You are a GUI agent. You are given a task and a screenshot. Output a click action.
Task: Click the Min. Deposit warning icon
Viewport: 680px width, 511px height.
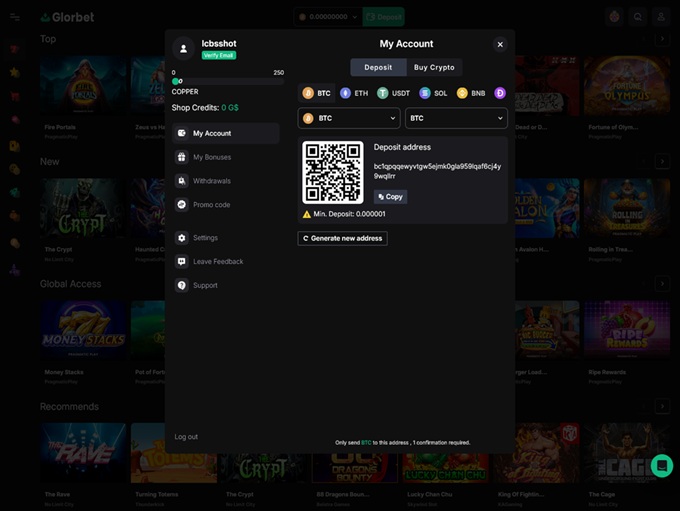coord(307,214)
